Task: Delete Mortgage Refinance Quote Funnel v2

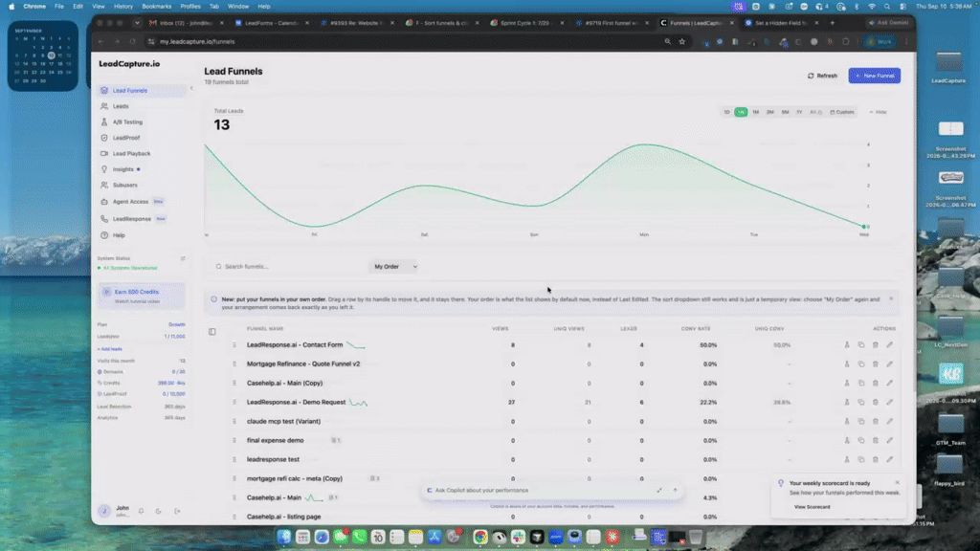Action: [876, 364]
